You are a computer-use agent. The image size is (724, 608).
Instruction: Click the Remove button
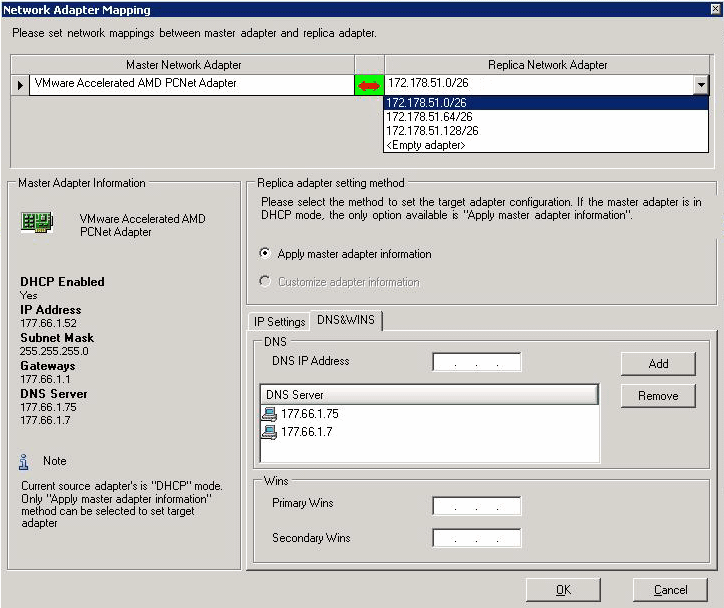tap(658, 396)
